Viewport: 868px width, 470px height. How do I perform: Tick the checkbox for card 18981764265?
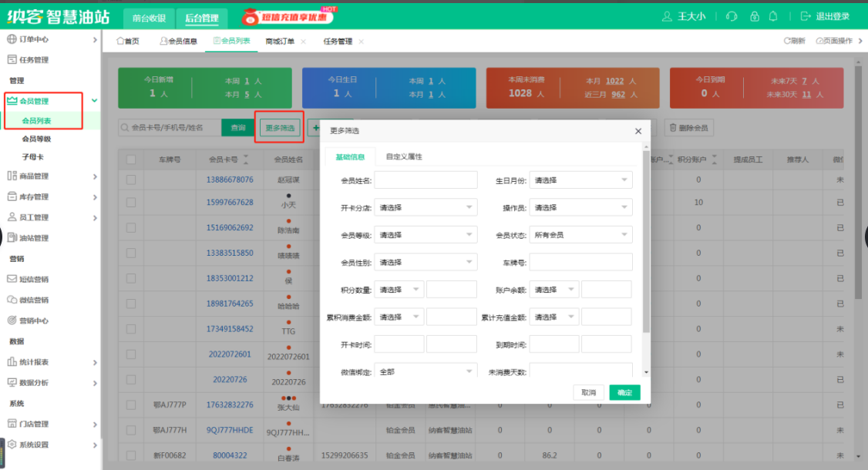point(131,304)
